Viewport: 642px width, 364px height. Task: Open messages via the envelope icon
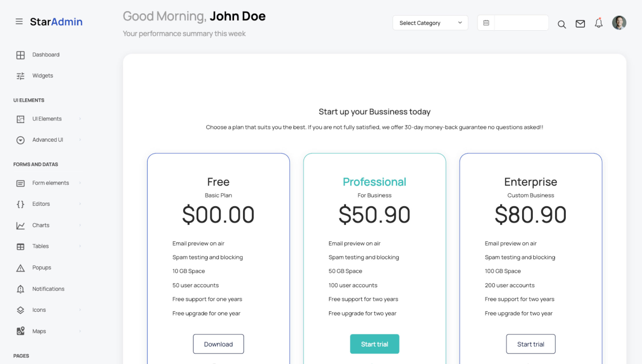point(580,24)
